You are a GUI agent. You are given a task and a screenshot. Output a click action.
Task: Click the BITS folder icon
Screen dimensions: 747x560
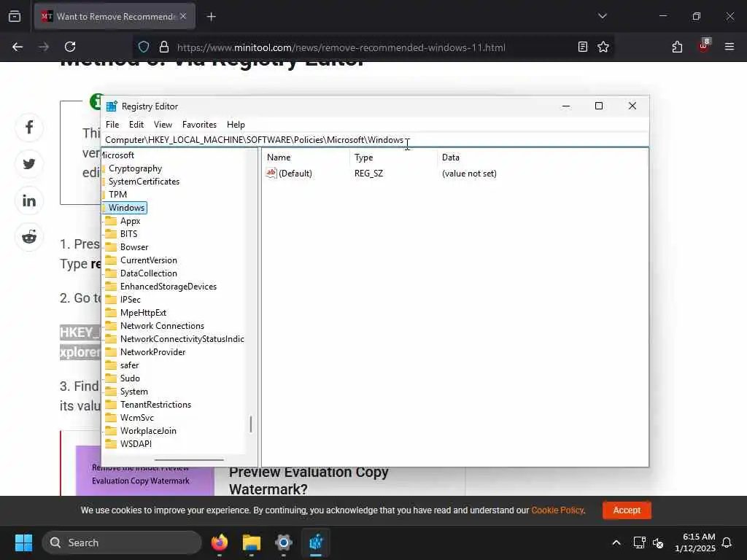111,234
